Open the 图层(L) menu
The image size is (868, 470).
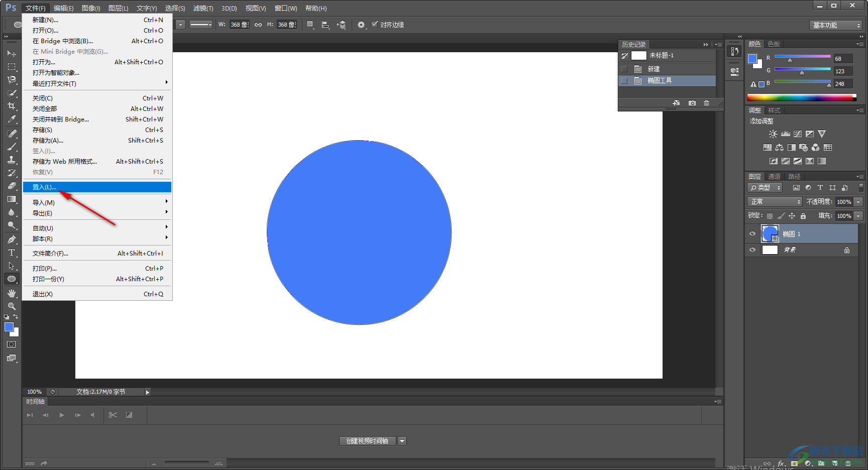coord(118,8)
